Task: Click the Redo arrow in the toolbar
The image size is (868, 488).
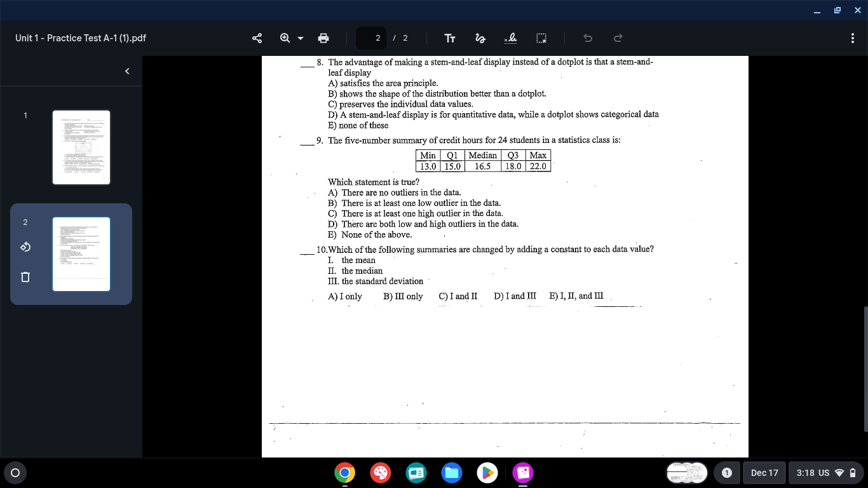Action: click(x=618, y=38)
